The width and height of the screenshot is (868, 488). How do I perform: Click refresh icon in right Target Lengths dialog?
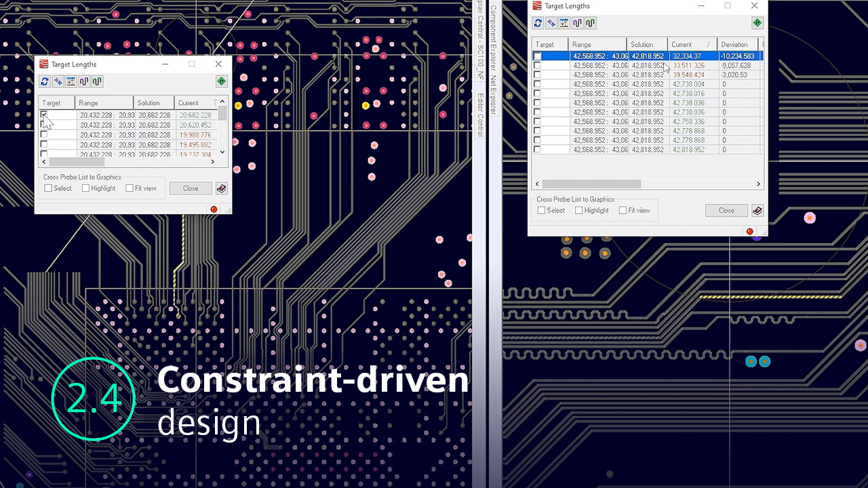click(x=538, y=23)
